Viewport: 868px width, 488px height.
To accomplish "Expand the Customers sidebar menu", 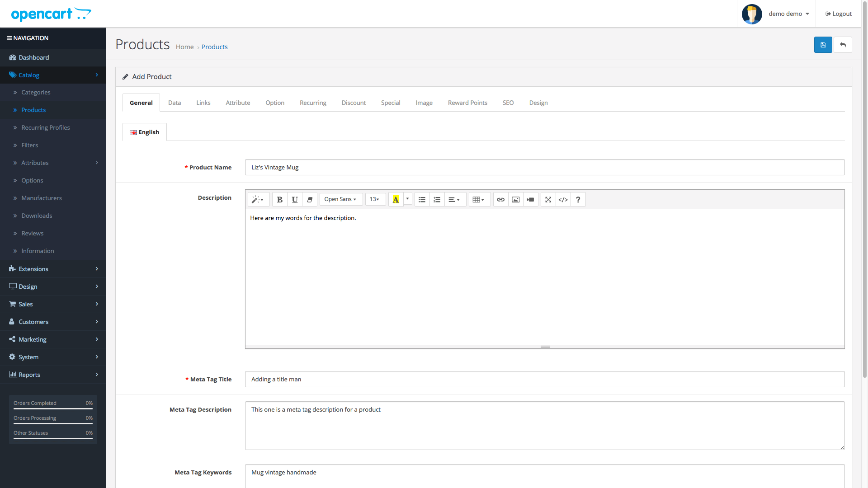I will pyautogui.click(x=53, y=322).
